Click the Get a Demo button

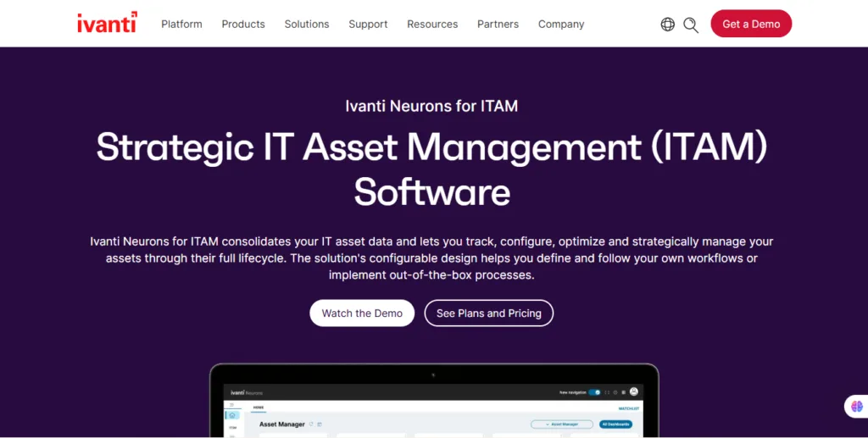coord(751,24)
